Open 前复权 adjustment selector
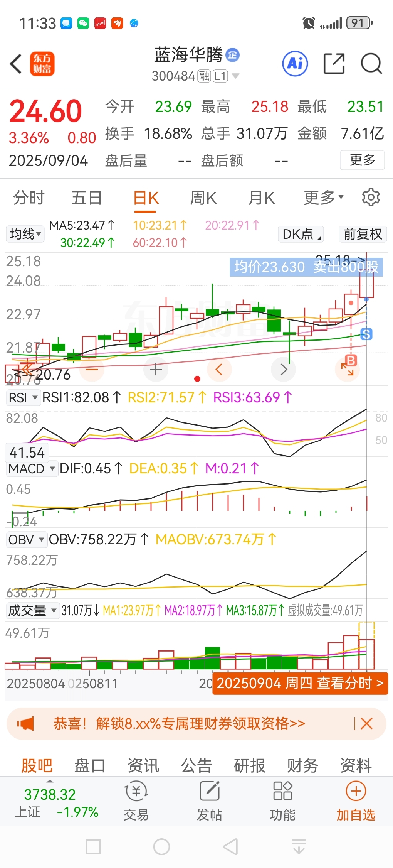Screen dimensions: 393x868 click(363, 234)
